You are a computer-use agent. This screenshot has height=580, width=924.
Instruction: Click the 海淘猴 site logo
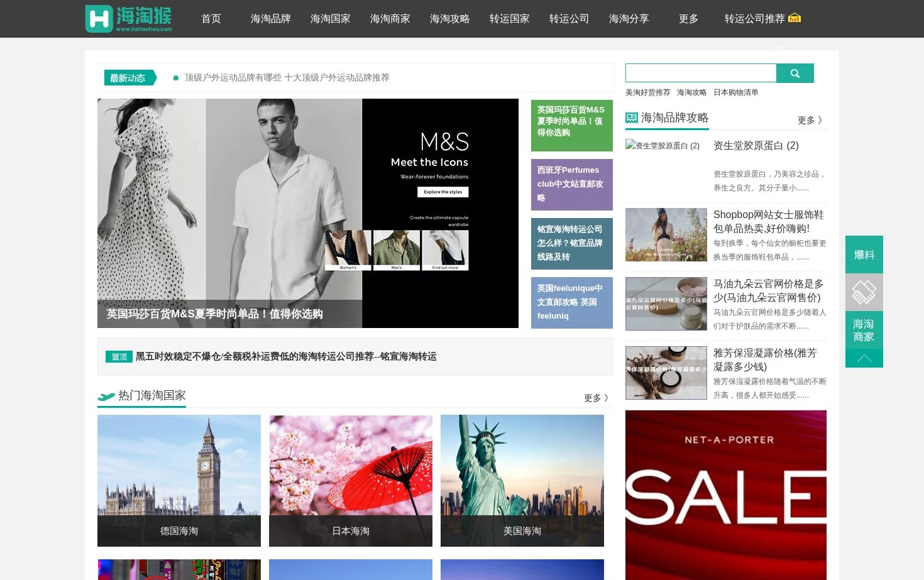coord(129,19)
